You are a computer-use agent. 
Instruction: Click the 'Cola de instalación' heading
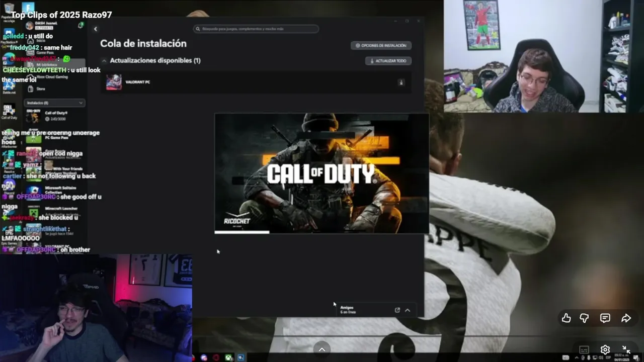click(143, 44)
